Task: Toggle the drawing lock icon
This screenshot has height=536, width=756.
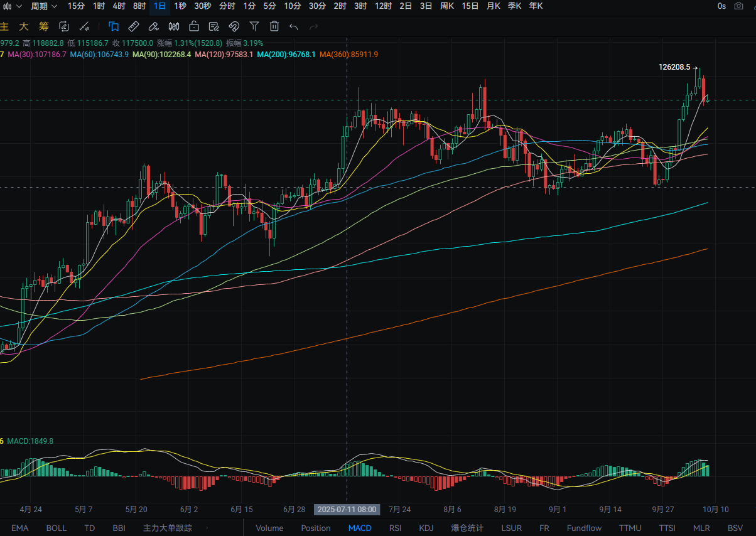Action: coord(194,26)
